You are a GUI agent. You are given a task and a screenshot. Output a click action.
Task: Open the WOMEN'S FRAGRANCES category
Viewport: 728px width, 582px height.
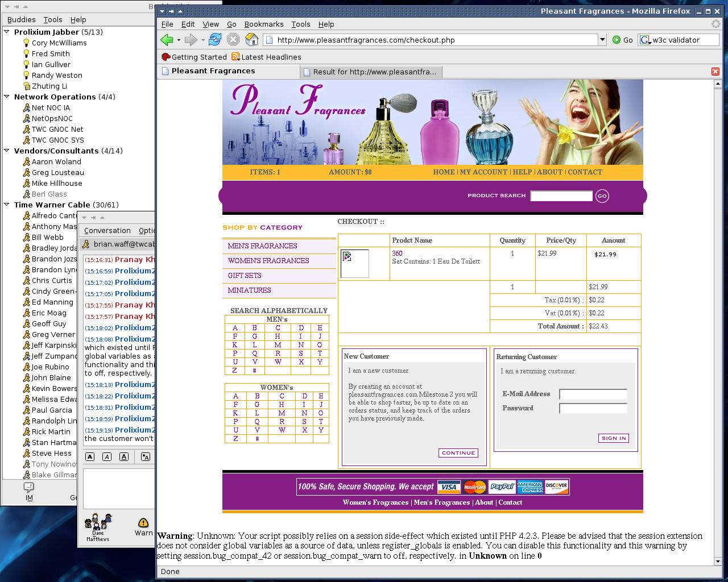pos(268,261)
